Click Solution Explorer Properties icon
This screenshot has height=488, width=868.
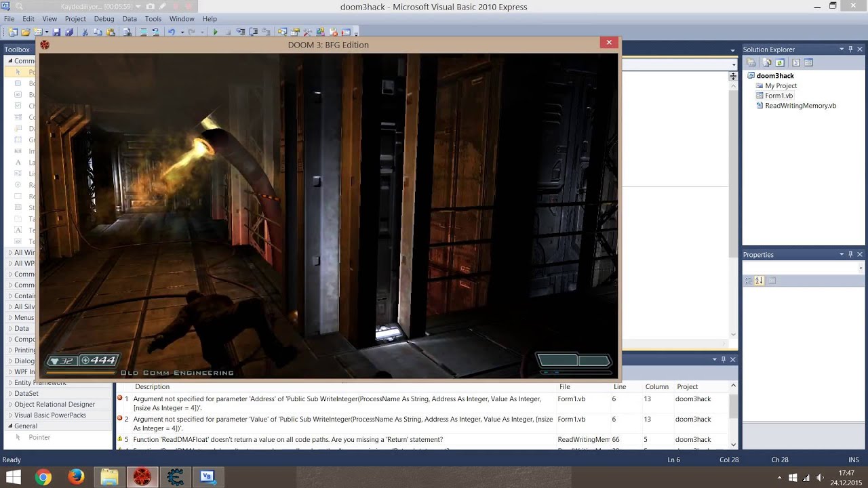point(751,62)
